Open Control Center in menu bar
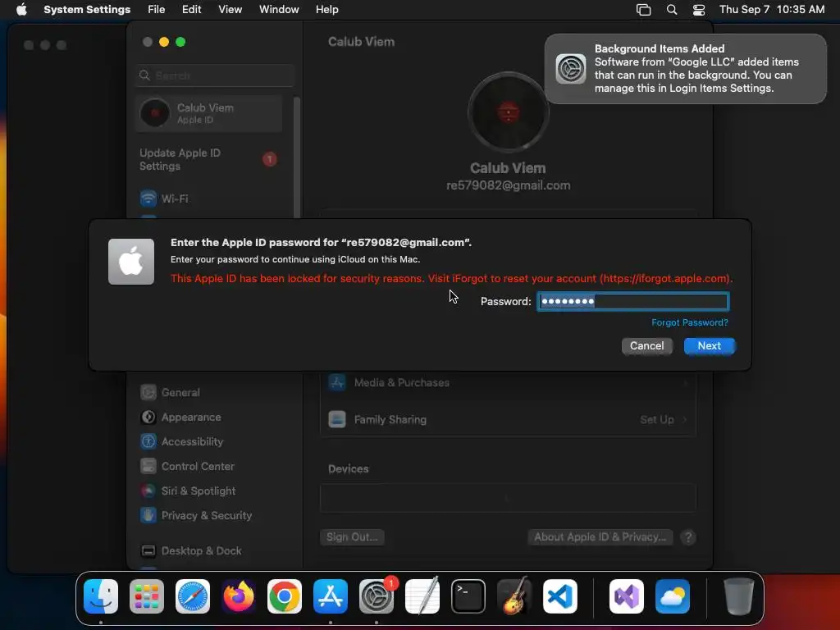 click(699, 10)
